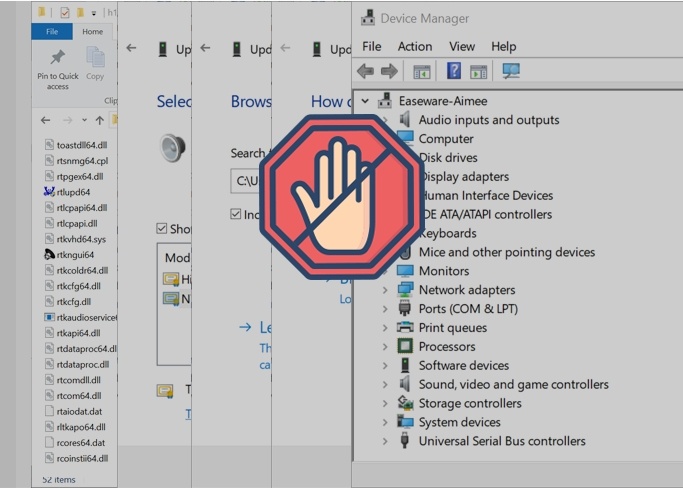Open the View menu in Device Manager
Viewport: 683px width, 488px height.
coord(461,46)
